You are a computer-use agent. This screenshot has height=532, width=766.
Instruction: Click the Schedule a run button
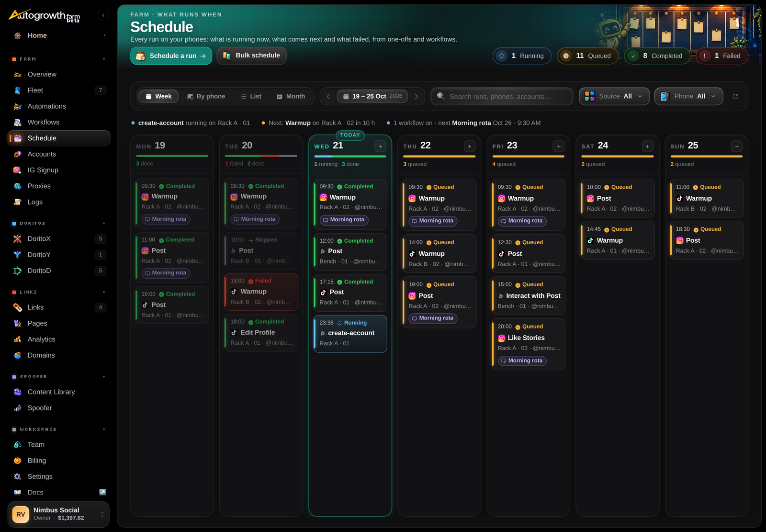171,56
